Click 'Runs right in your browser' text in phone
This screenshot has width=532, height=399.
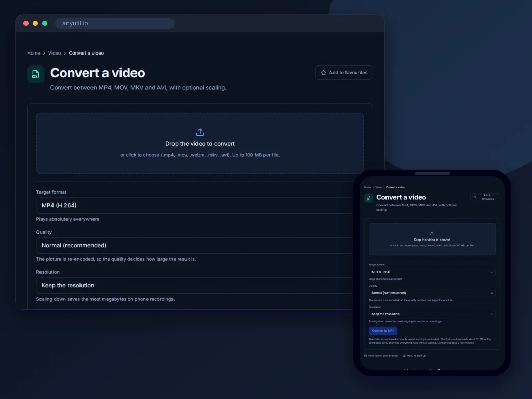[x=383, y=356]
